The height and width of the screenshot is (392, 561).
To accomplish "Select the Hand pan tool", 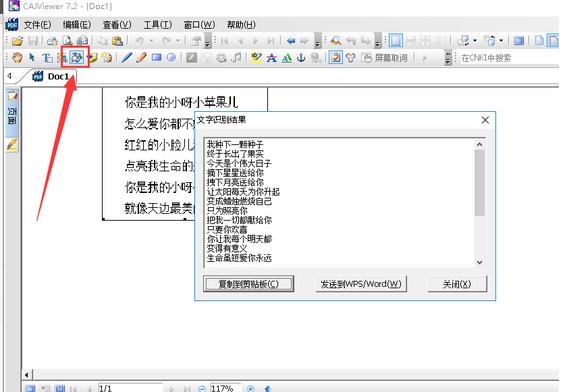I will [17, 58].
